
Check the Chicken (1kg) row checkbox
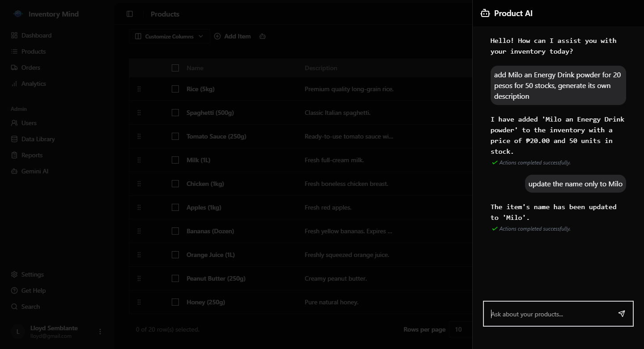tap(175, 184)
